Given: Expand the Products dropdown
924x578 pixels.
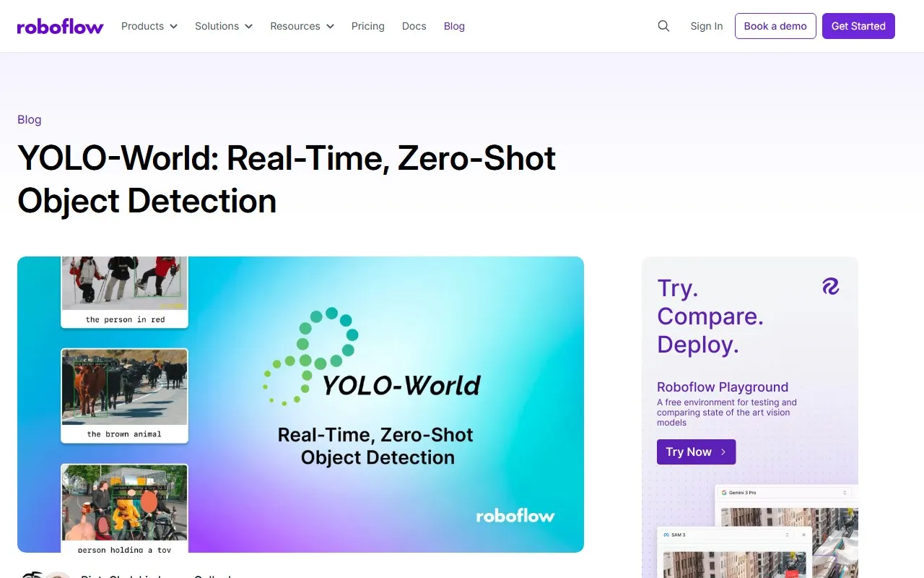Looking at the screenshot, I should click(149, 26).
